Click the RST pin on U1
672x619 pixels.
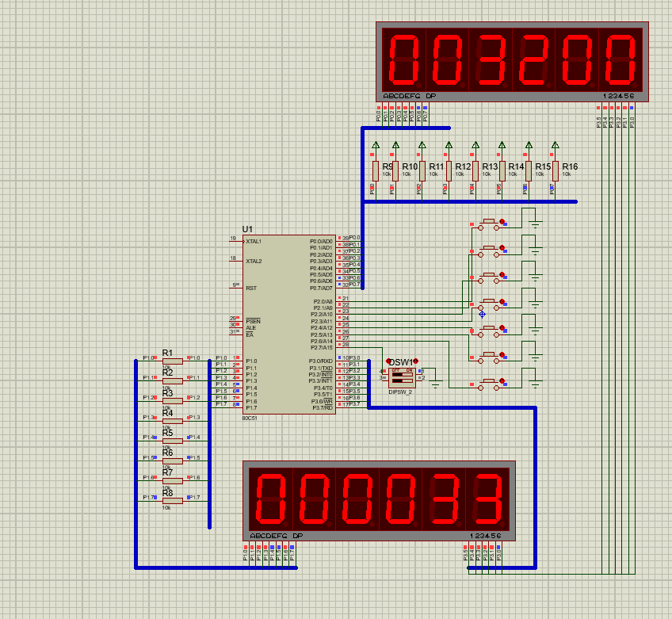[250, 288]
